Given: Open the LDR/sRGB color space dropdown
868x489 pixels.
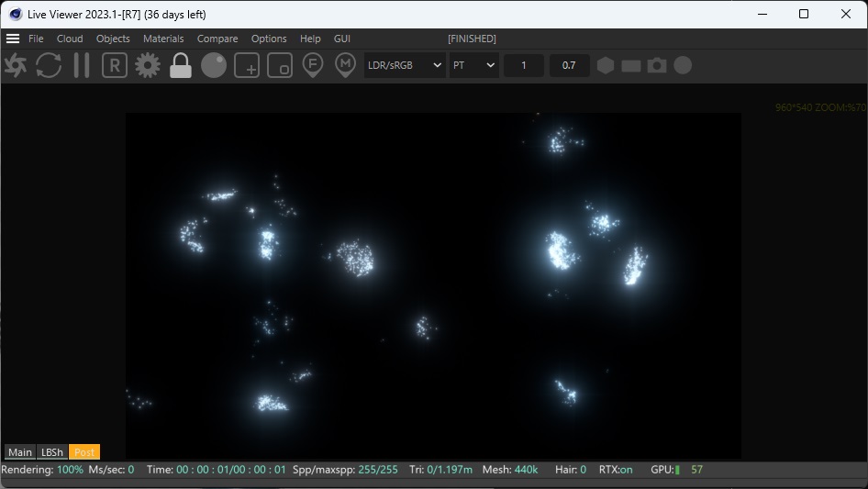Looking at the screenshot, I should pyautogui.click(x=405, y=65).
